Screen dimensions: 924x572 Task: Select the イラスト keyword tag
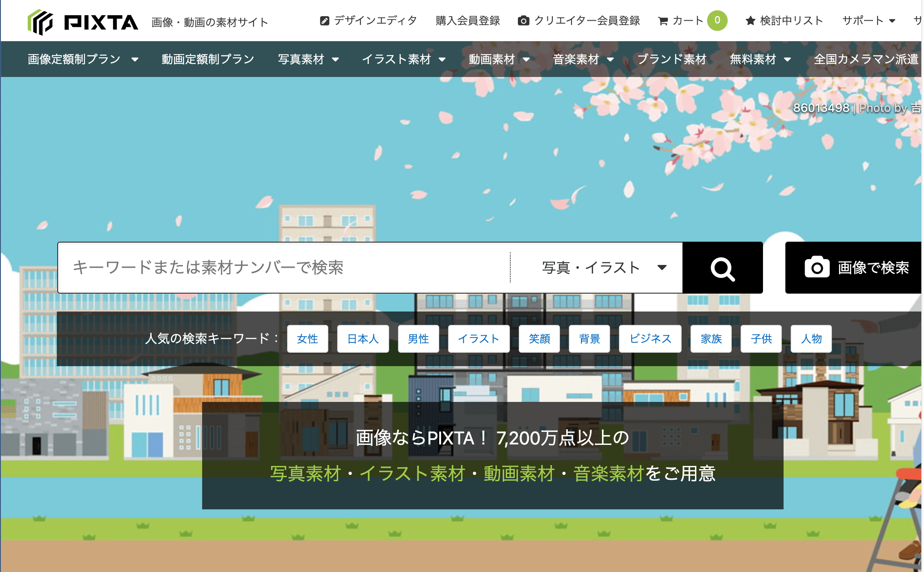(479, 339)
